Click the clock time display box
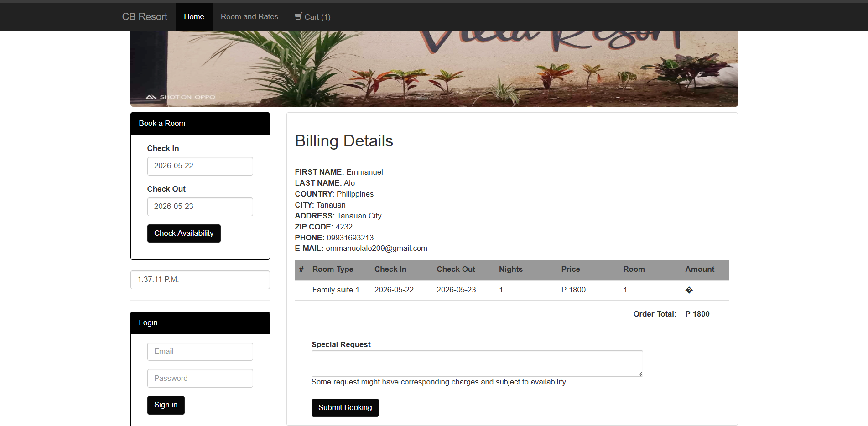868x426 pixels. tap(200, 280)
